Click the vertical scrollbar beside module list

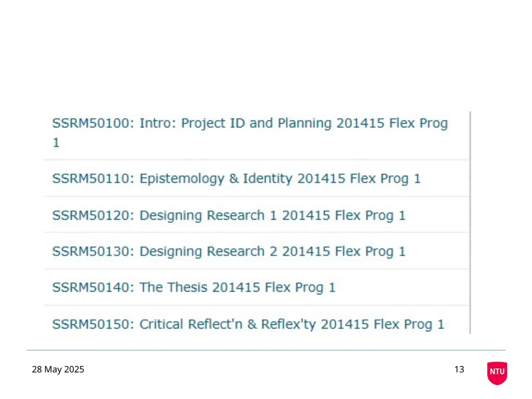pos(470,222)
